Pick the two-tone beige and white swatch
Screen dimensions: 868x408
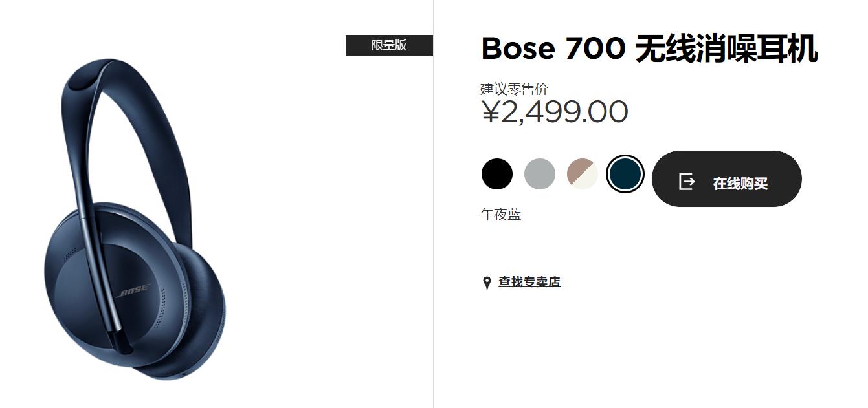point(582,174)
